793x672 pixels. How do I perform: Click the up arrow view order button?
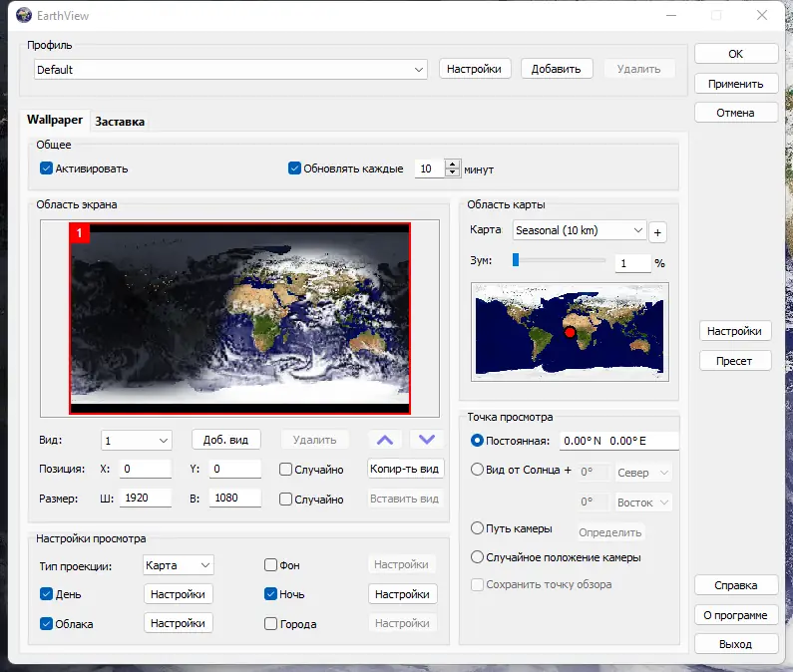coord(386,440)
